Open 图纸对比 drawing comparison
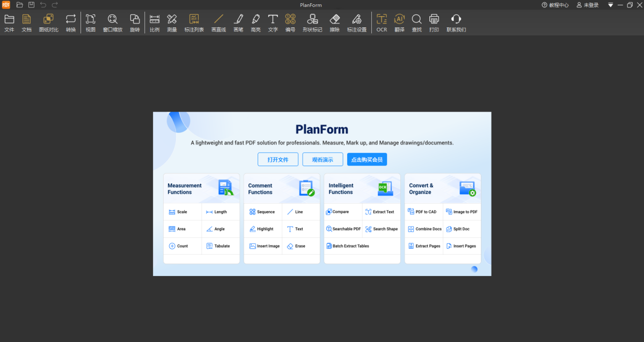Image resolution: width=644 pixels, height=342 pixels. pyautogui.click(x=48, y=23)
